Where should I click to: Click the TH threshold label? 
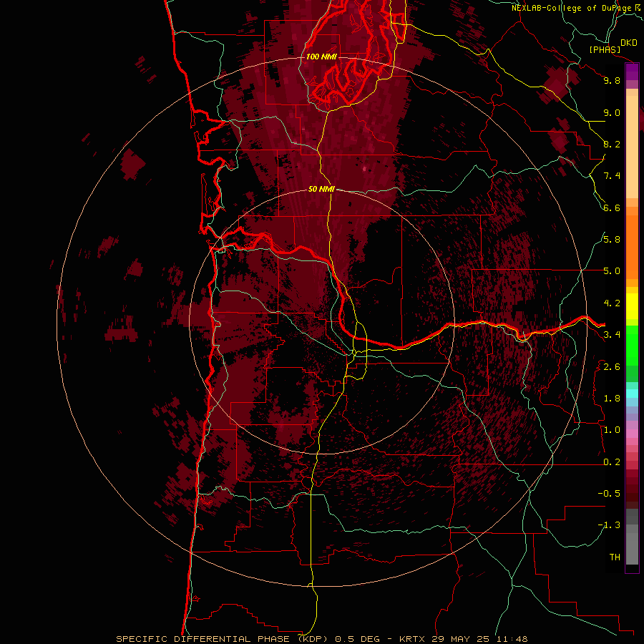pos(615,557)
